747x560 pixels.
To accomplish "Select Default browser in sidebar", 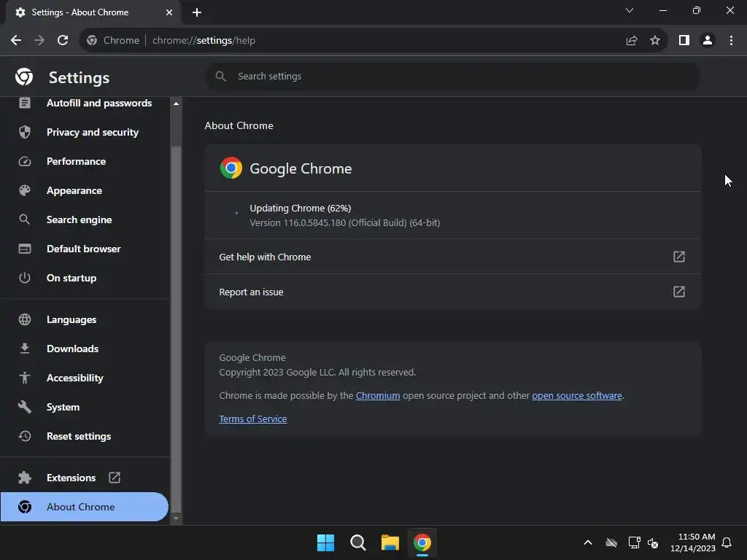I will pyautogui.click(x=85, y=249).
